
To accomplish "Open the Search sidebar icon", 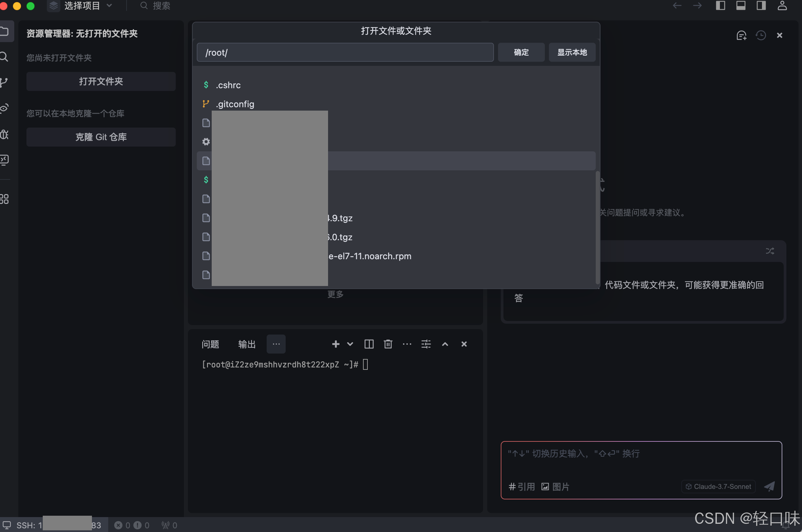I will pos(4,57).
